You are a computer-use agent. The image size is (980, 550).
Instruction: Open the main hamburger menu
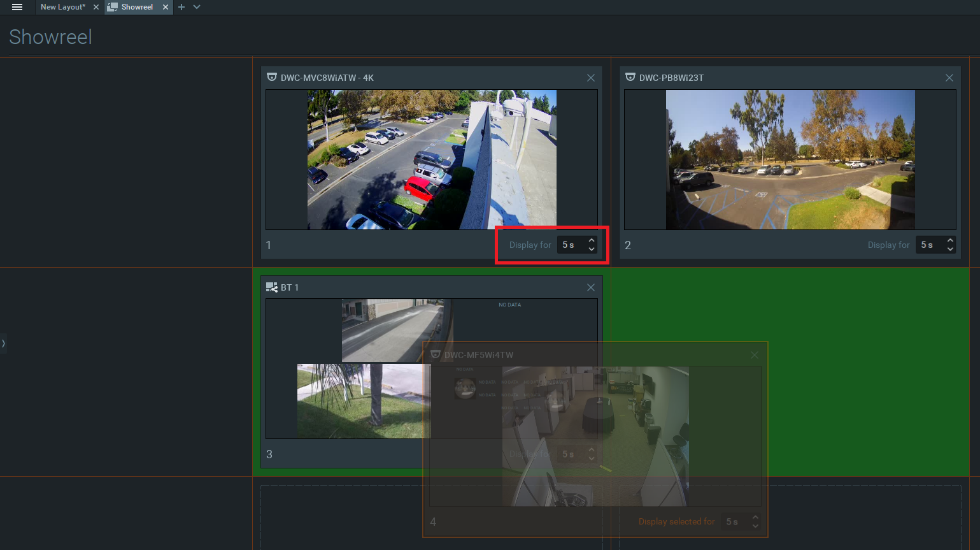point(17,7)
